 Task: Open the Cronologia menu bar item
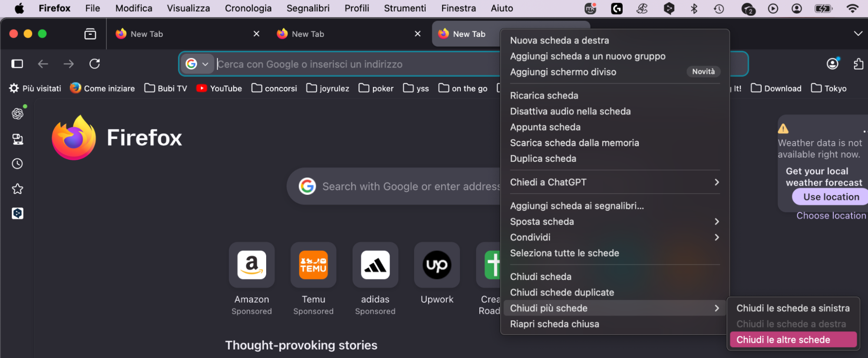tap(248, 8)
